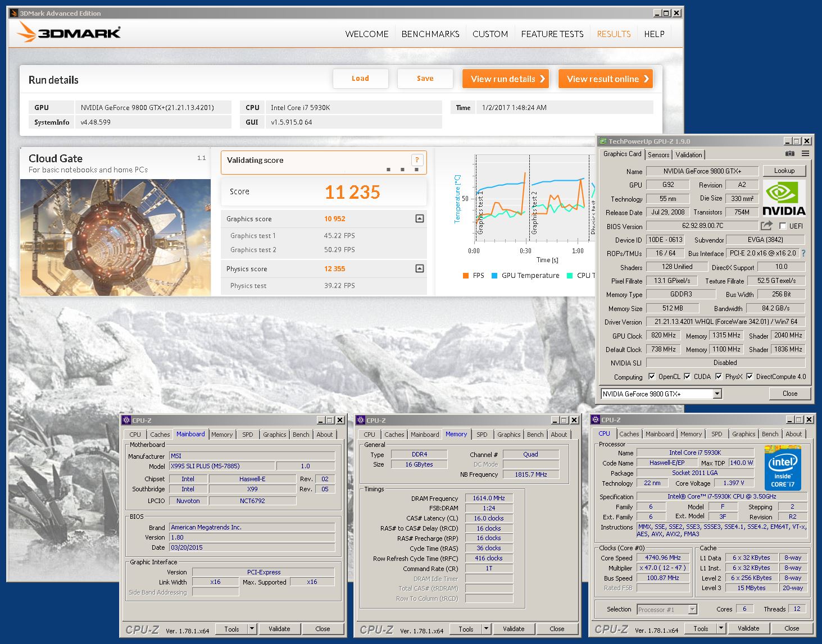
Task: Click the Bus Interface question mark in GPU-Z
Action: pyautogui.click(x=803, y=253)
